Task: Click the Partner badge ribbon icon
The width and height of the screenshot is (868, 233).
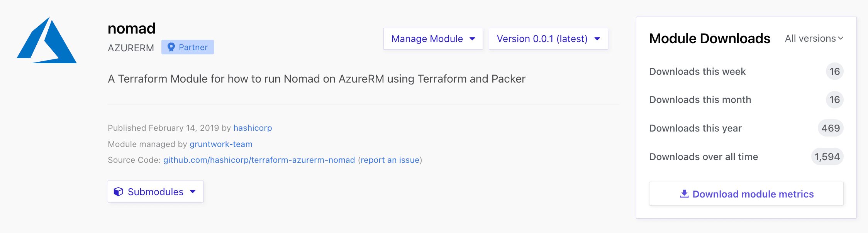Action: [x=171, y=47]
